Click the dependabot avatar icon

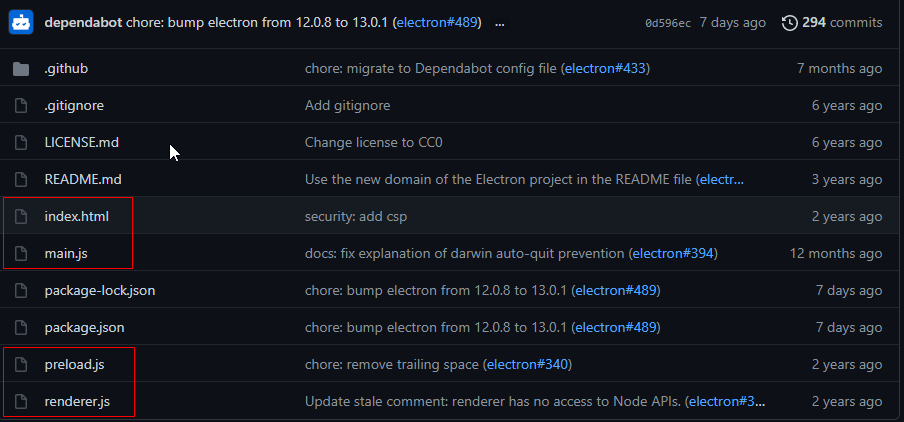tap(21, 22)
